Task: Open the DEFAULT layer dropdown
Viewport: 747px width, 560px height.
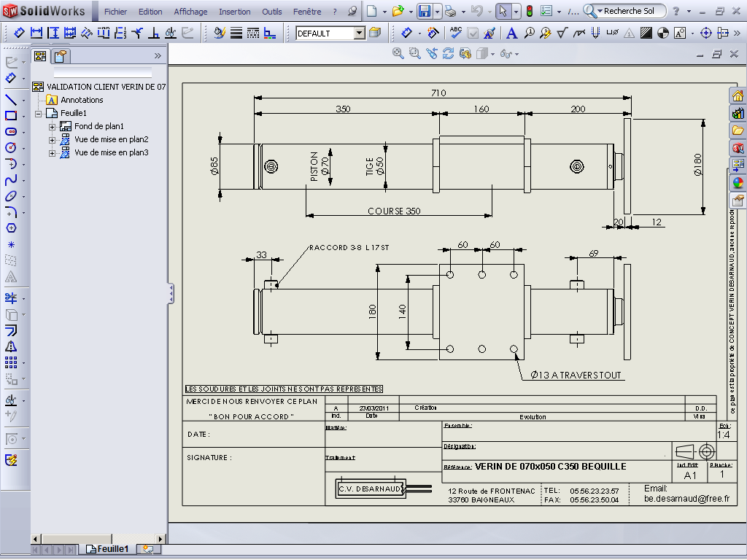Action: 360,33
